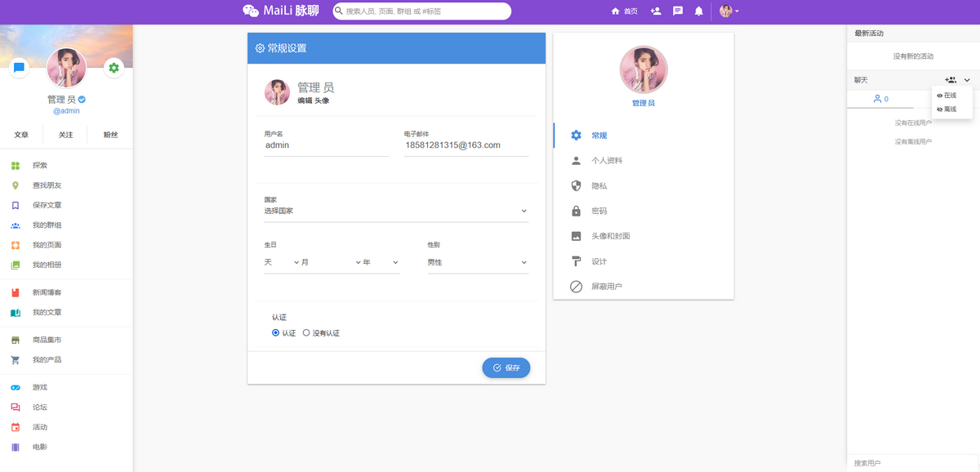
Task: Open 我的相册 my albums in sidebar
Action: pos(66,265)
